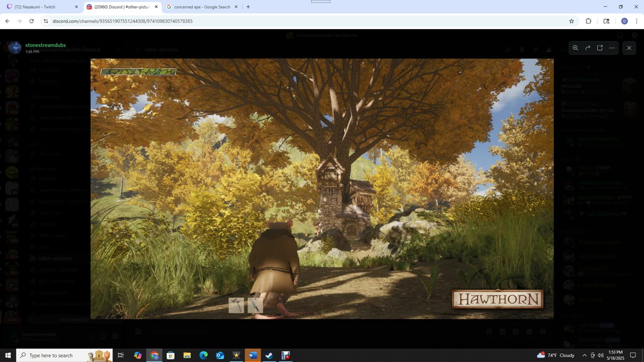Open Task View from the taskbar
This screenshot has height=362, width=644.
point(121,355)
